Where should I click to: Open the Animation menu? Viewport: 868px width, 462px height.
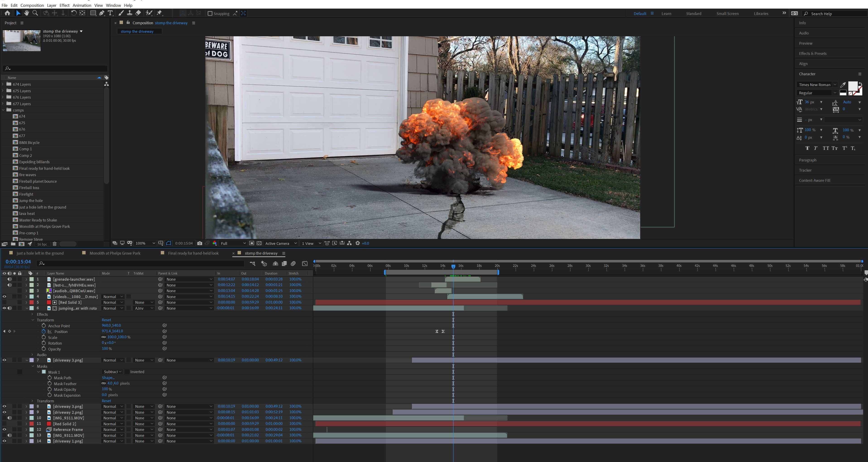[x=82, y=5]
